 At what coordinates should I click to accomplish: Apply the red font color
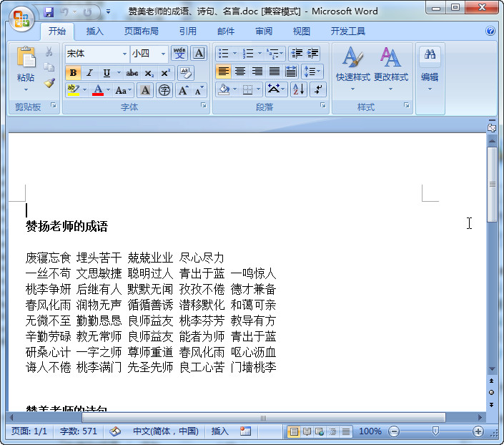click(98, 90)
